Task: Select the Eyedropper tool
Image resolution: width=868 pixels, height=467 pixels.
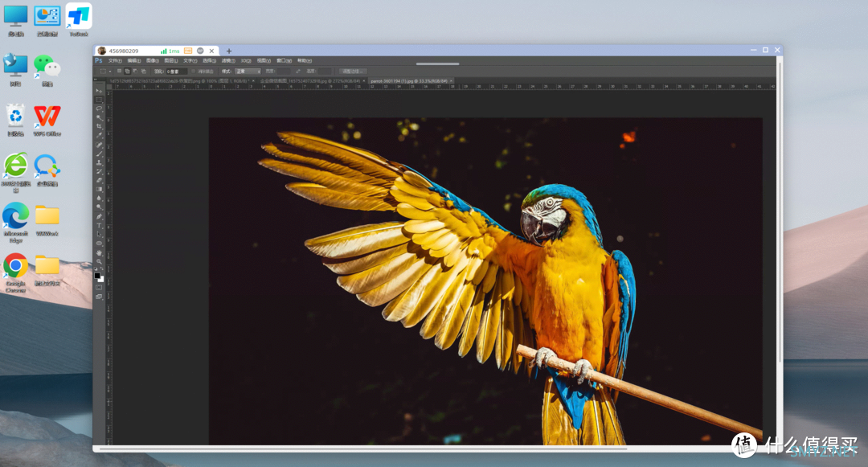Action: [x=99, y=136]
